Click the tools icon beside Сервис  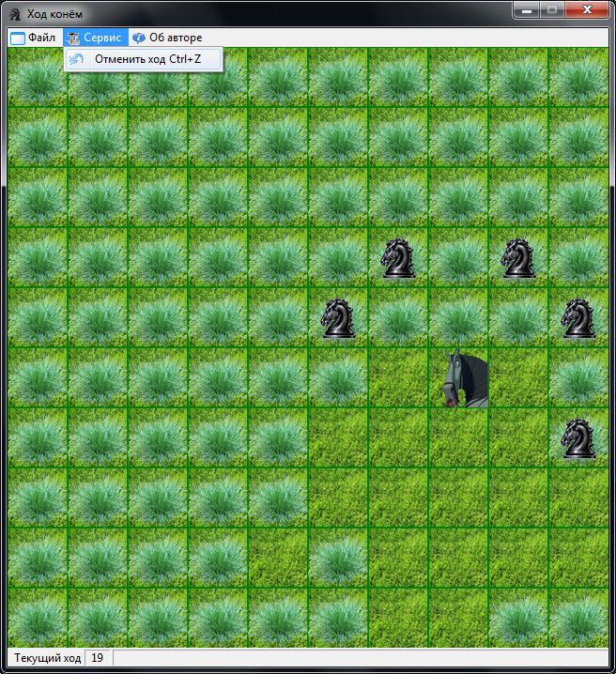[x=73, y=38]
